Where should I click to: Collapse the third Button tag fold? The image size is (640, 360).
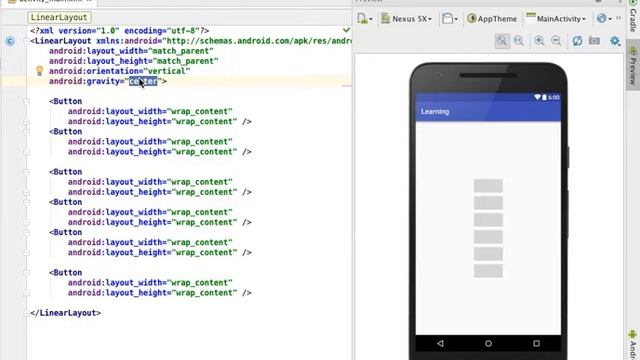(x=26, y=172)
